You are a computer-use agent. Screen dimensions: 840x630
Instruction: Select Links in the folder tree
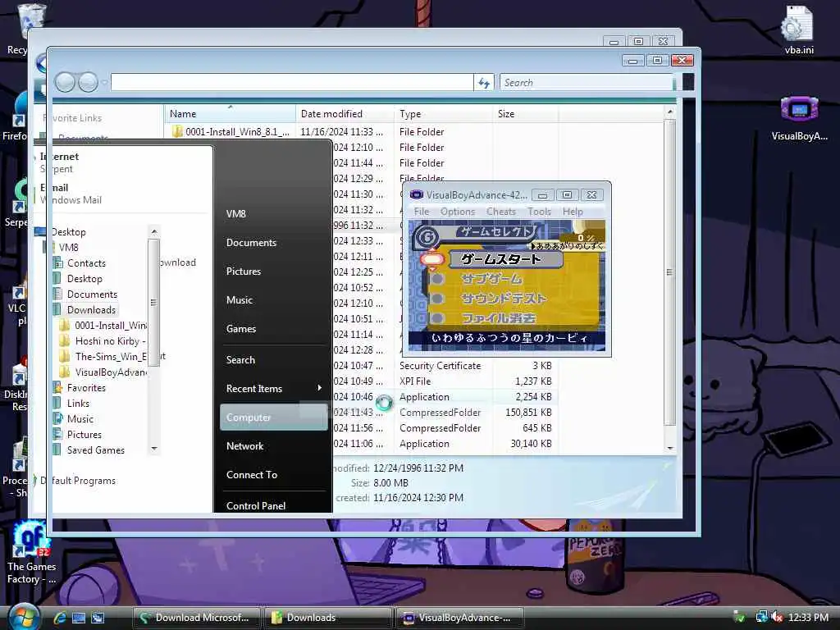tap(78, 404)
